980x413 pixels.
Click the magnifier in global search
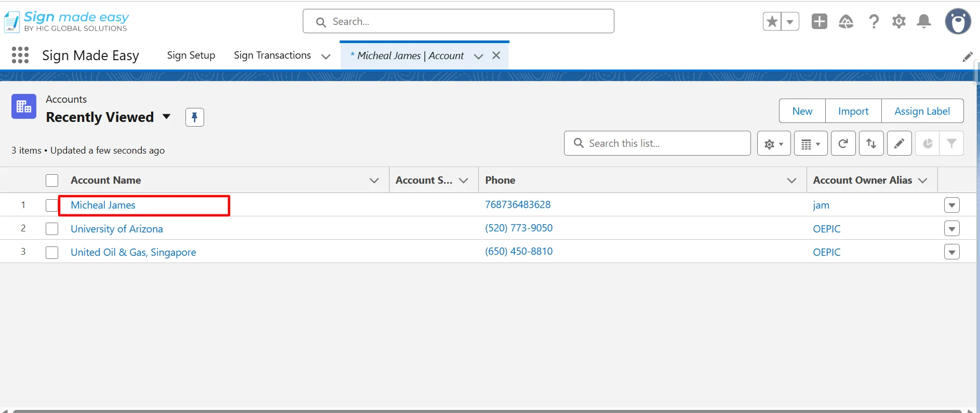point(321,22)
